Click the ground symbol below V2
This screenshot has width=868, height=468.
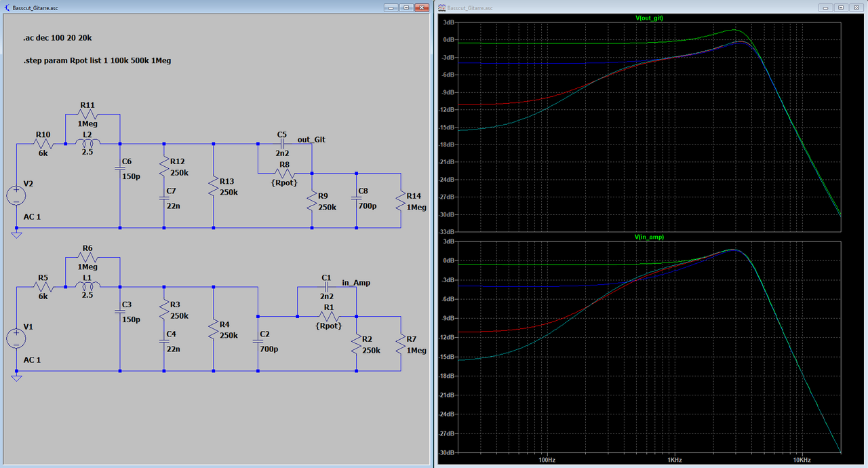(16, 235)
